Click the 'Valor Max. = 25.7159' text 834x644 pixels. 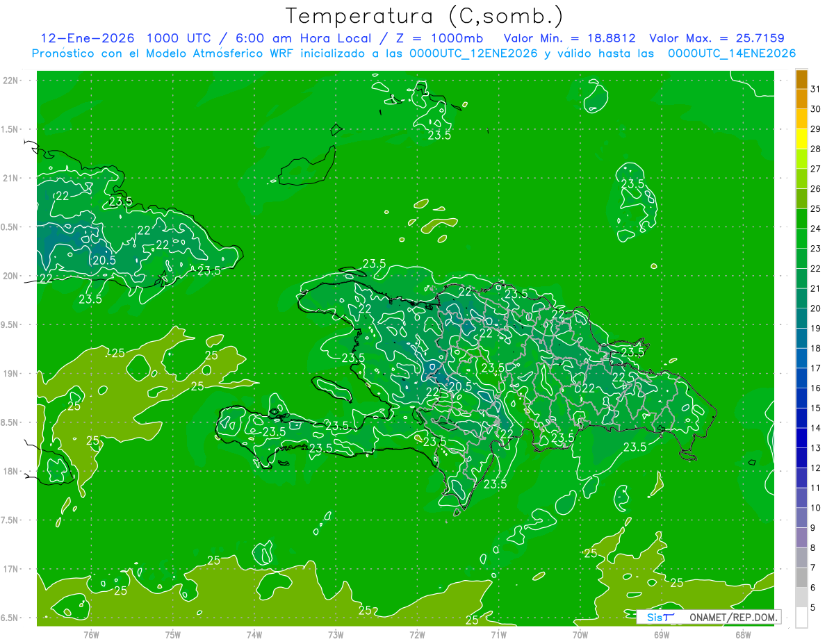(716, 38)
